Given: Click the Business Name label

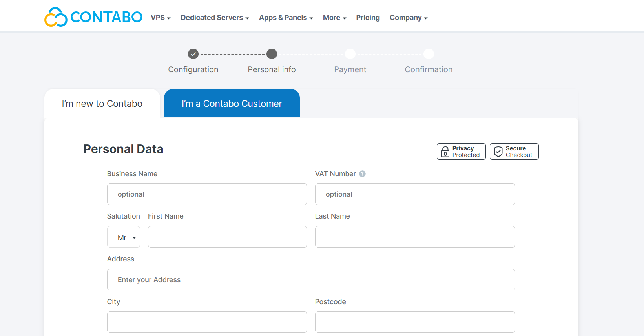Looking at the screenshot, I should point(132,174).
